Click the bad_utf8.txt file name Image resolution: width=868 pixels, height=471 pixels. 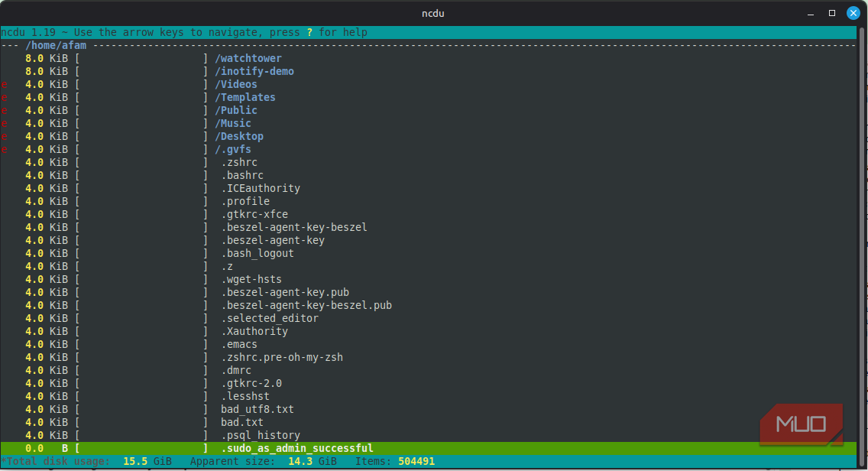(257, 410)
